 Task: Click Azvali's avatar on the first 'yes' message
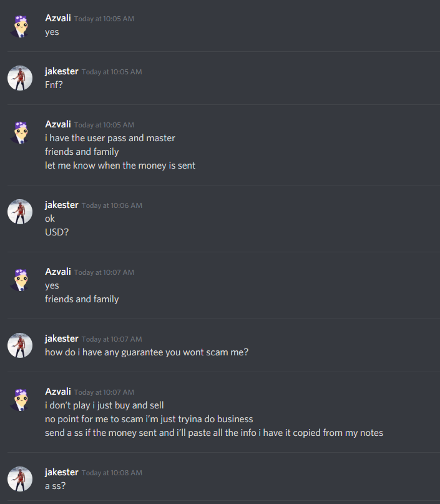[20, 25]
